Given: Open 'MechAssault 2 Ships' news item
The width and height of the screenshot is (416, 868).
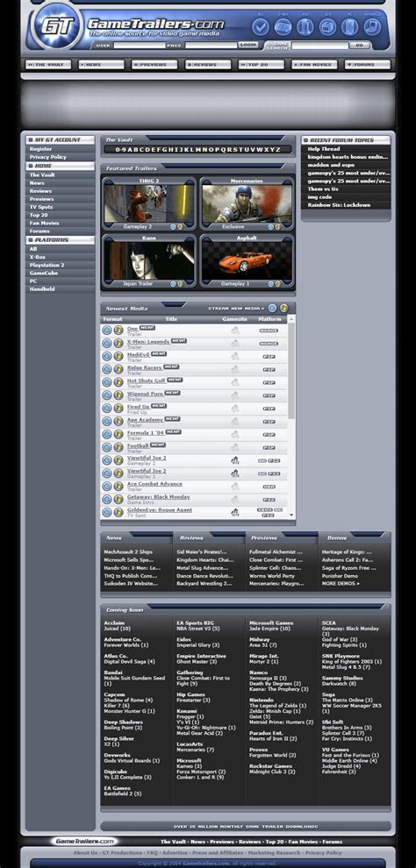Looking at the screenshot, I should [128, 551].
